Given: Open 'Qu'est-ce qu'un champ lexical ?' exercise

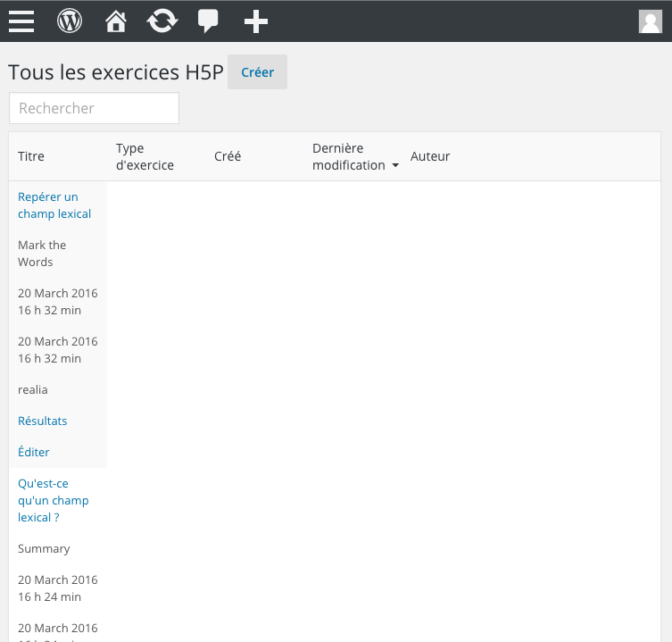Looking at the screenshot, I should [x=54, y=500].
